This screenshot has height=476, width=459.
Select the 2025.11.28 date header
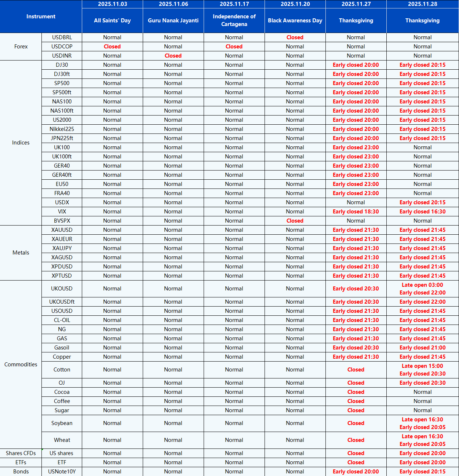[x=422, y=4]
